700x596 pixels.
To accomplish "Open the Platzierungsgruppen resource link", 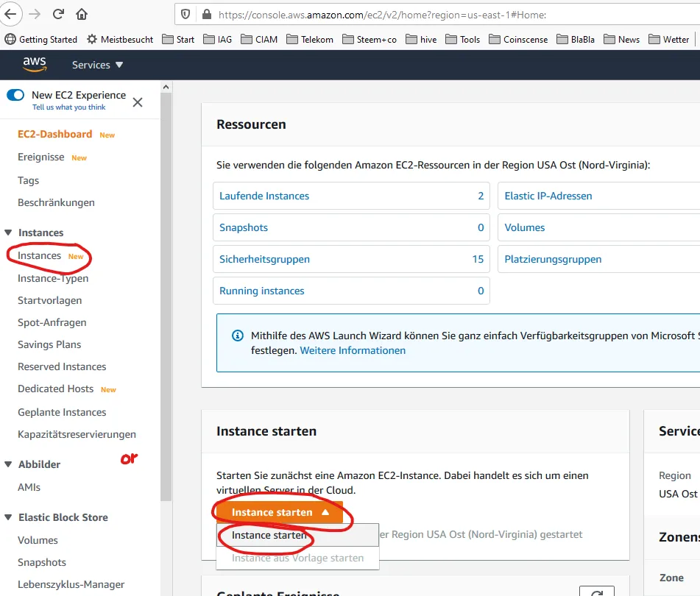I will (x=553, y=259).
